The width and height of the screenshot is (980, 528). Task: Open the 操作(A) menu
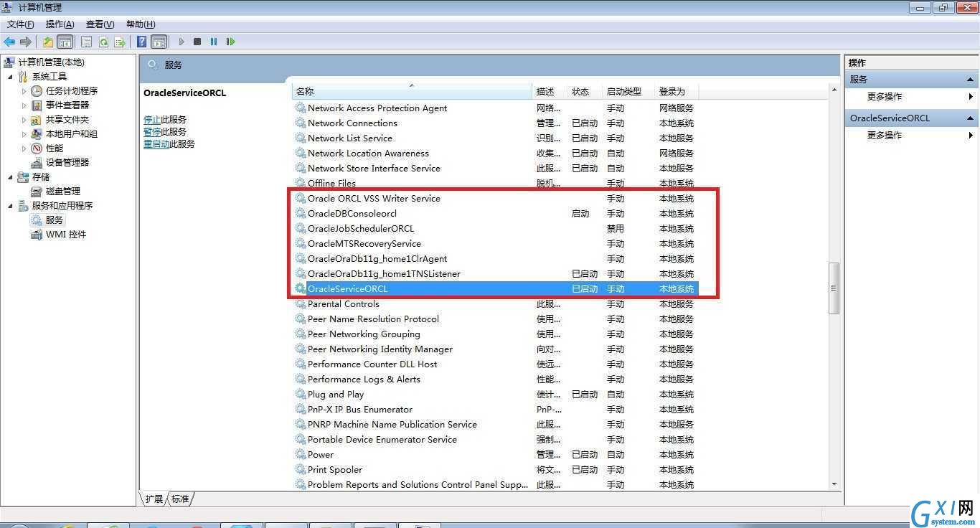coord(60,24)
